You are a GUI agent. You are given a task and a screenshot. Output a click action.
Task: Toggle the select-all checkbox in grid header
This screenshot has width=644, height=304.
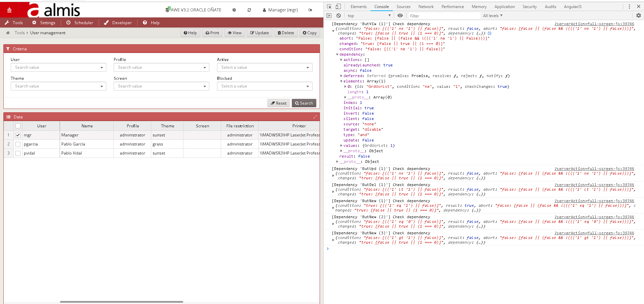click(x=18, y=126)
